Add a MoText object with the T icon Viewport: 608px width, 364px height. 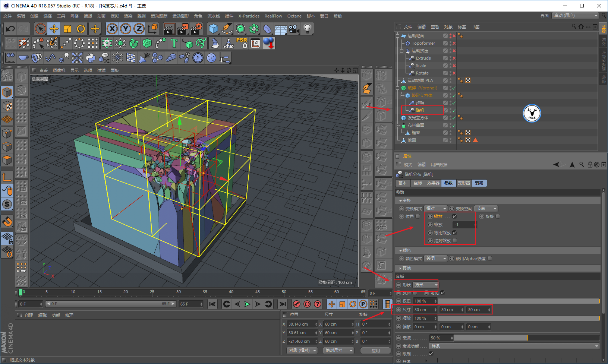point(174,43)
